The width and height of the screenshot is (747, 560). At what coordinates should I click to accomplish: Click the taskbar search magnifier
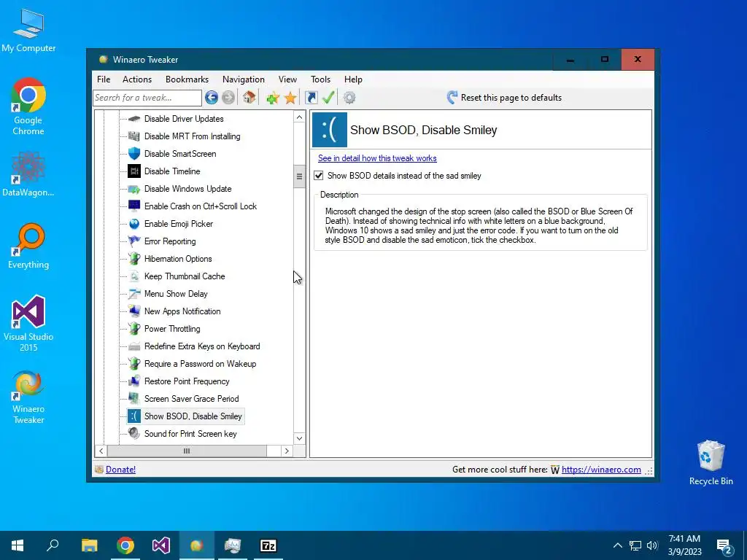[53, 545]
